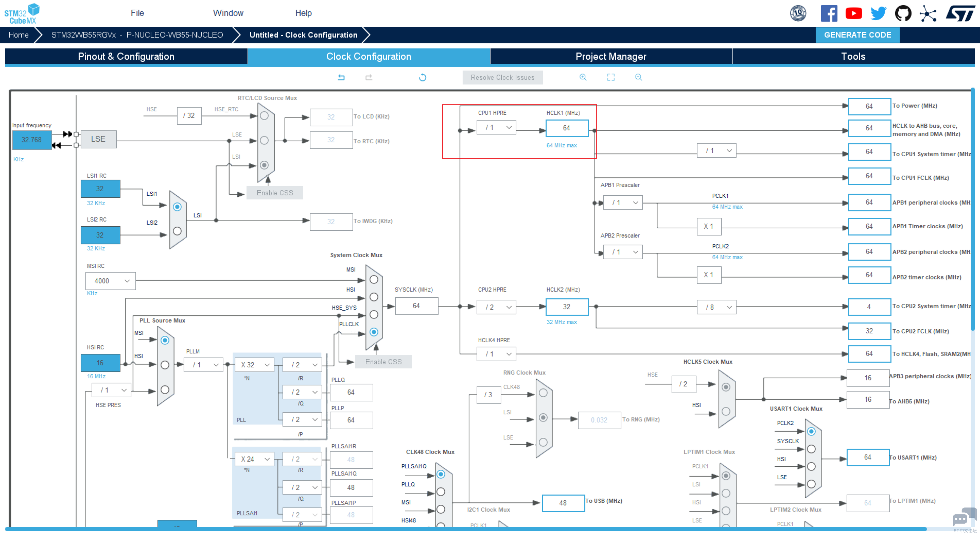Click the To USB (MHz) 48 field
The width and height of the screenshot is (980, 536).
pyautogui.click(x=563, y=503)
